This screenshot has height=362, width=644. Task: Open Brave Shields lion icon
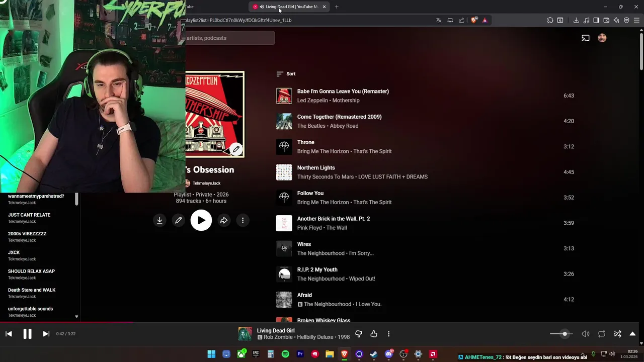[x=474, y=20]
